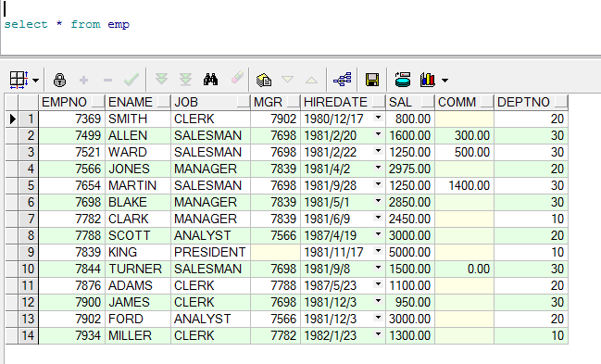Expand the grid mode dropdown arrow

pos(35,81)
